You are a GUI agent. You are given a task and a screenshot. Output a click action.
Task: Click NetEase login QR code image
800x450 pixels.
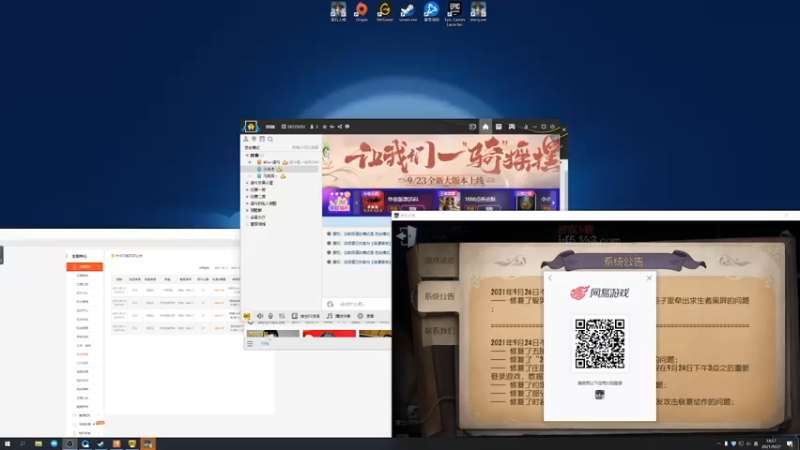tap(599, 344)
